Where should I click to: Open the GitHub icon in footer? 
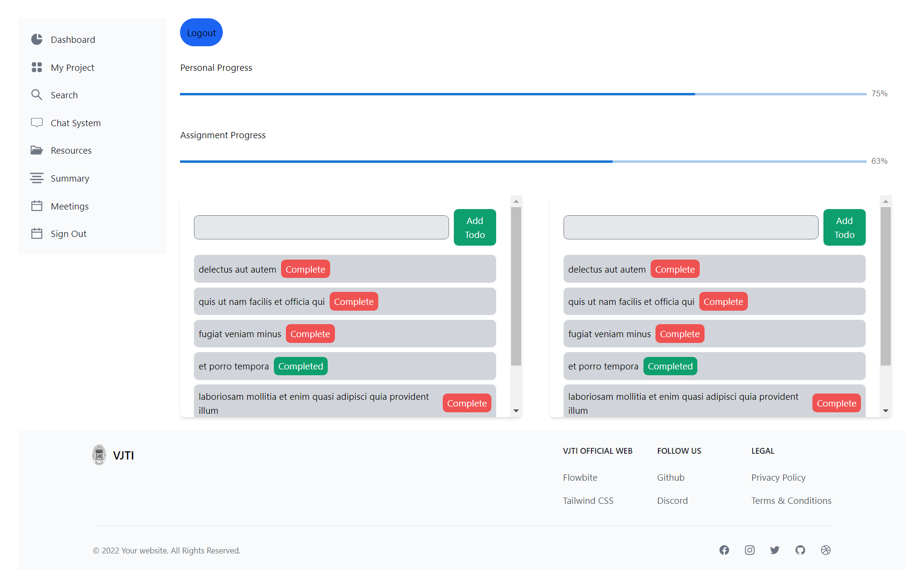800,550
